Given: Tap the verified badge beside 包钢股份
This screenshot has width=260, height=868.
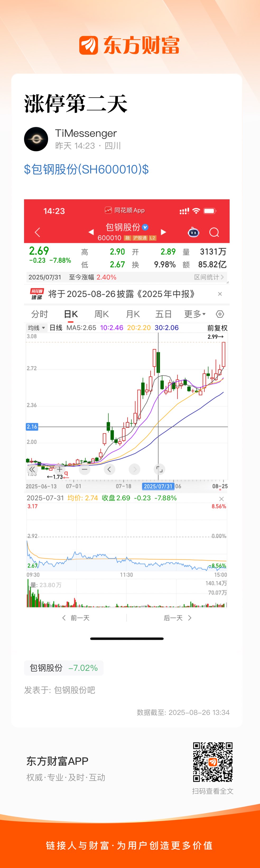Looking at the screenshot, I should pyautogui.click(x=145, y=227).
